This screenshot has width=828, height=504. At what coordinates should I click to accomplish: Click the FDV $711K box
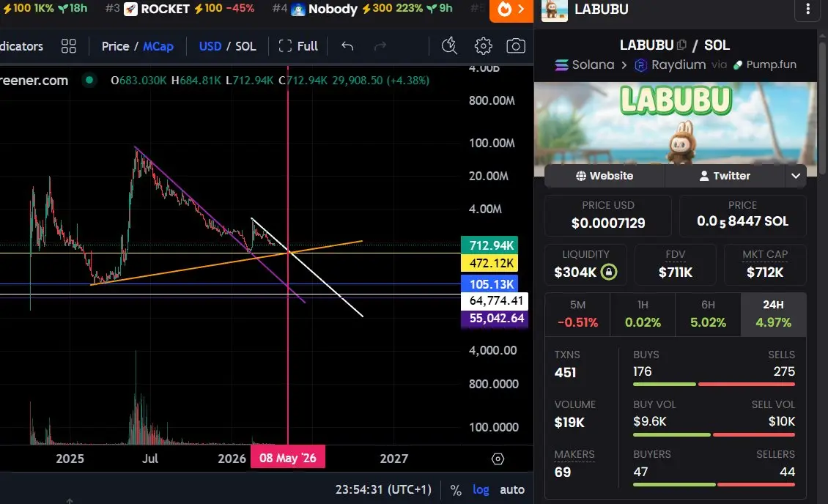(676, 264)
